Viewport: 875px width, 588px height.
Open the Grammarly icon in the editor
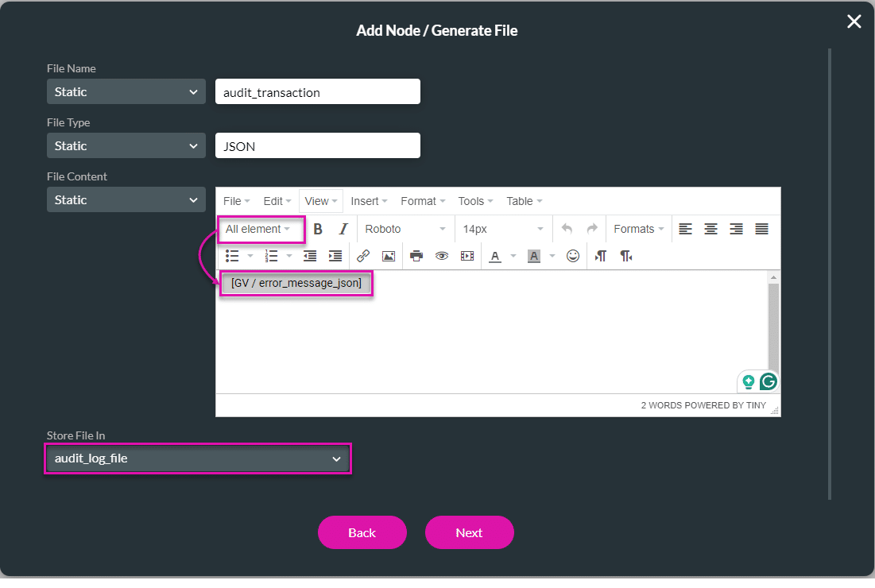click(x=769, y=381)
